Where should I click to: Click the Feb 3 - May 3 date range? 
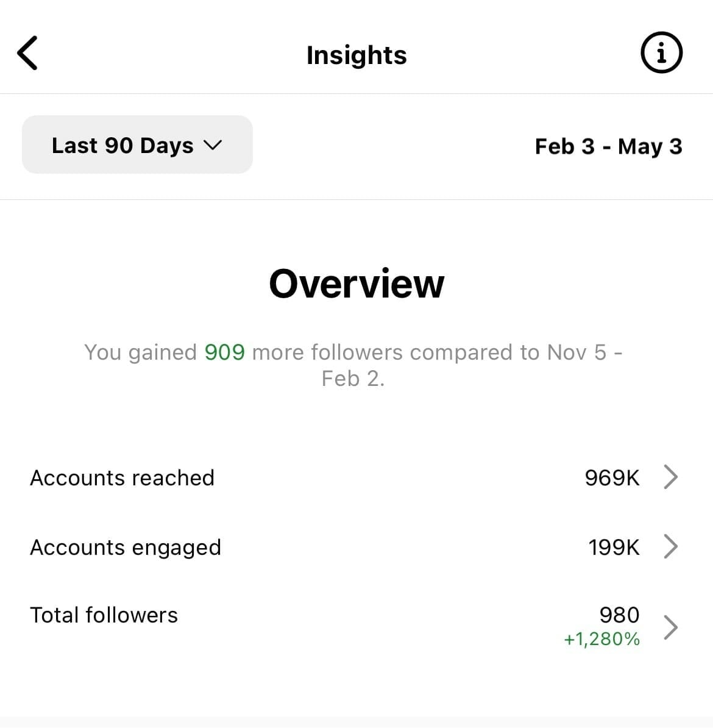click(609, 146)
